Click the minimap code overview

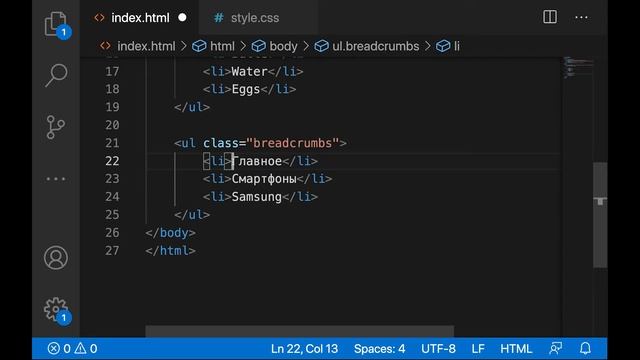point(578,68)
